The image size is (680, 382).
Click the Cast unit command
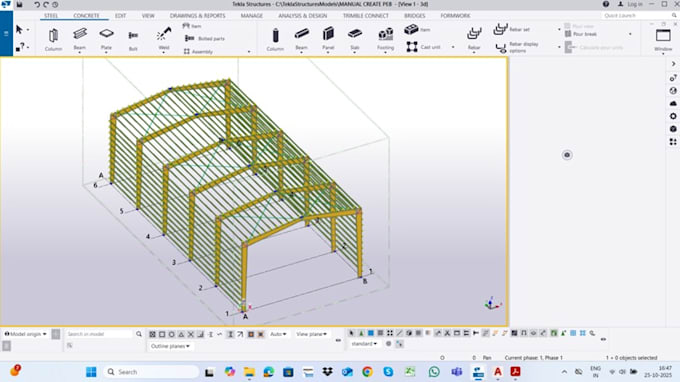click(x=424, y=47)
